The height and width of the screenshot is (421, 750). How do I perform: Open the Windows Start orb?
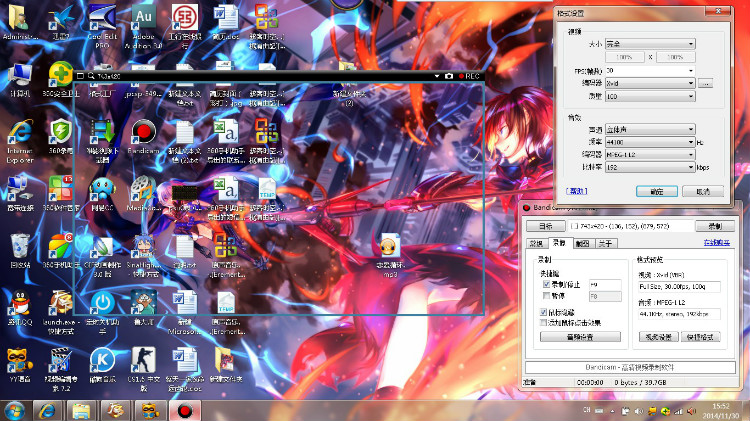[x=14, y=411]
